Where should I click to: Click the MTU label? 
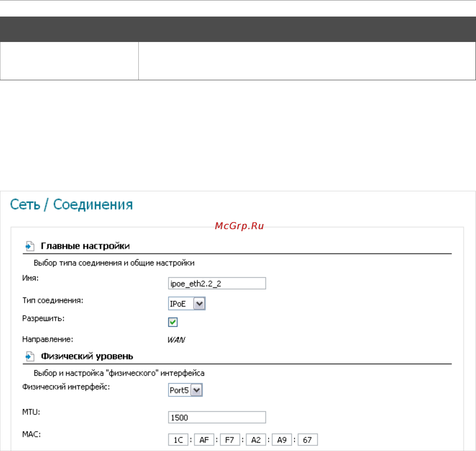31,412
